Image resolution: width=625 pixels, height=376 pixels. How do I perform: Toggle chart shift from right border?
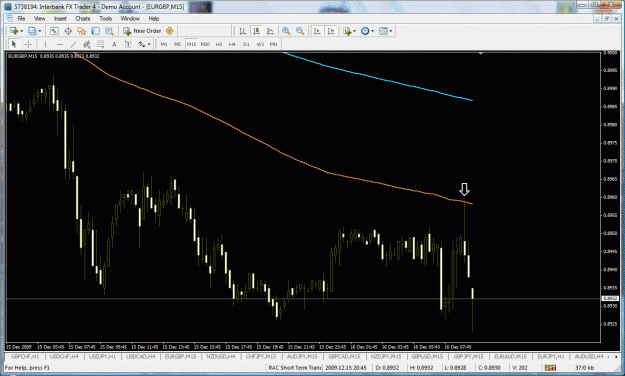pos(331,31)
